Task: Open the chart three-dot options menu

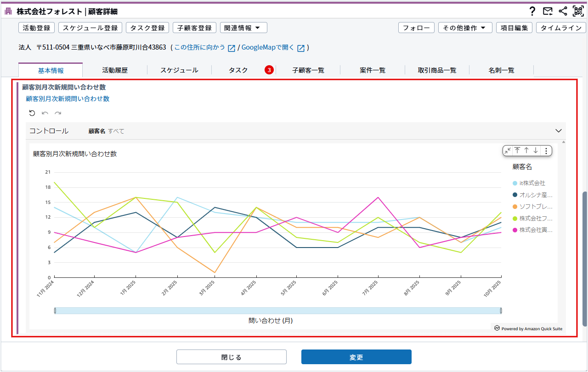Action: [x=546, y=151]
